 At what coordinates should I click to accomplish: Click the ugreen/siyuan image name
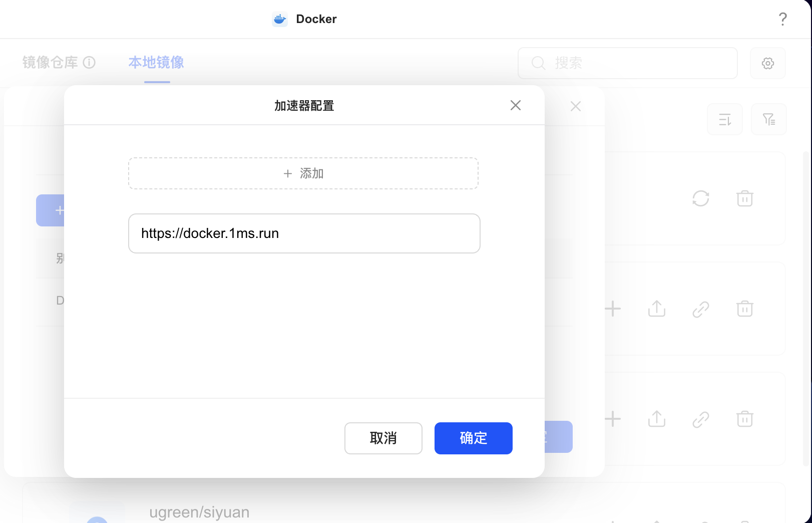(199, 512)
